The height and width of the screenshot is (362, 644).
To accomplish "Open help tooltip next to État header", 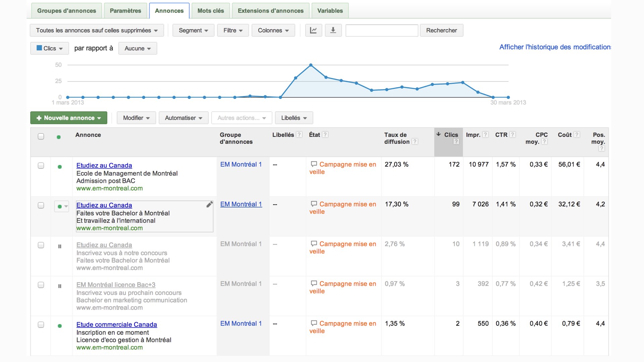I will point(325,135).
